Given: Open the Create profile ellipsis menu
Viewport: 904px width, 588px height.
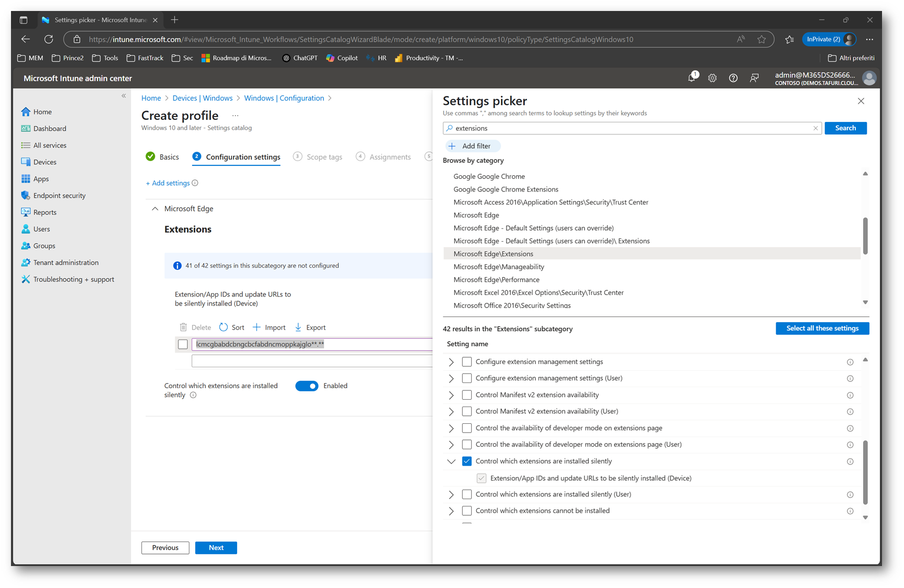Looking at the screenshot, I should pos(235,116).
